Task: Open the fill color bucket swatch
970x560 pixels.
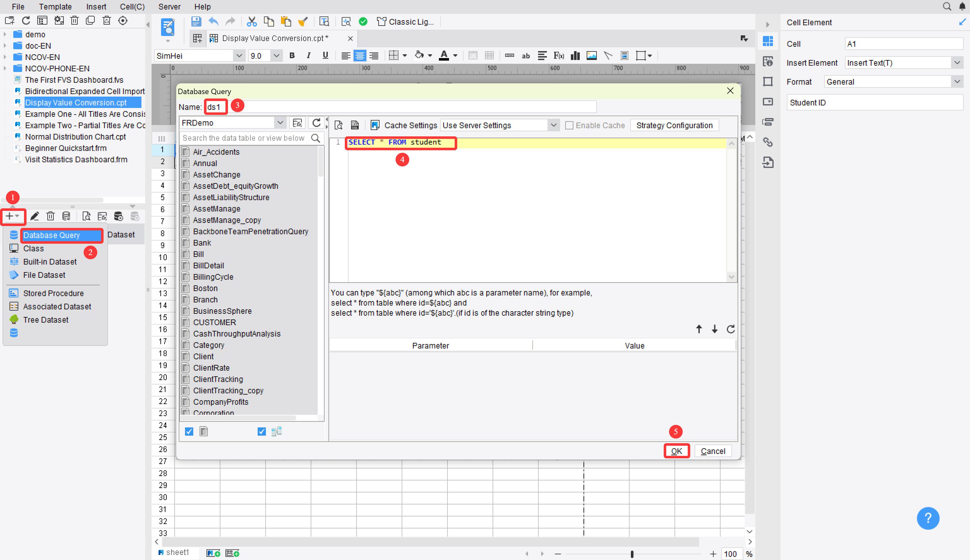Action: coord(419,56)
